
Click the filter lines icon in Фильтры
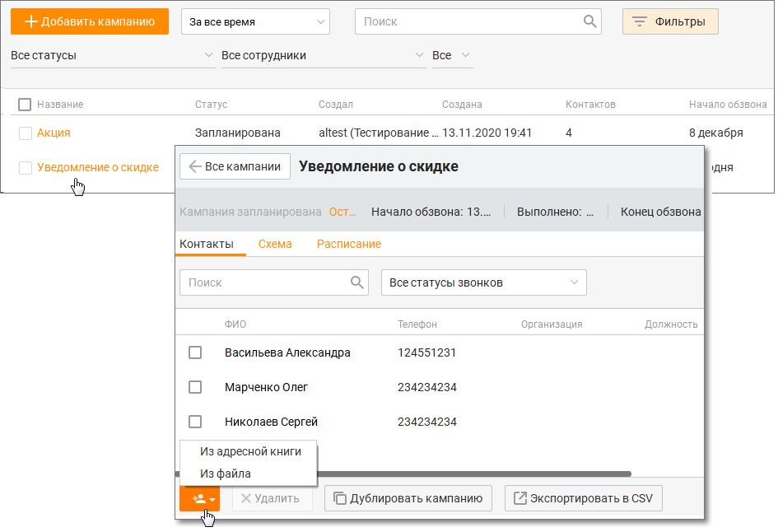point(639,21)
